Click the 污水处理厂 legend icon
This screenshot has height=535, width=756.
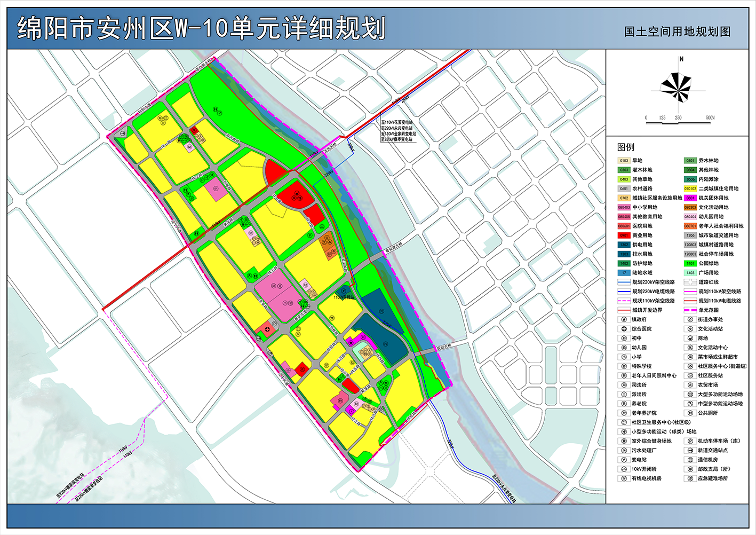pos(623,450)
